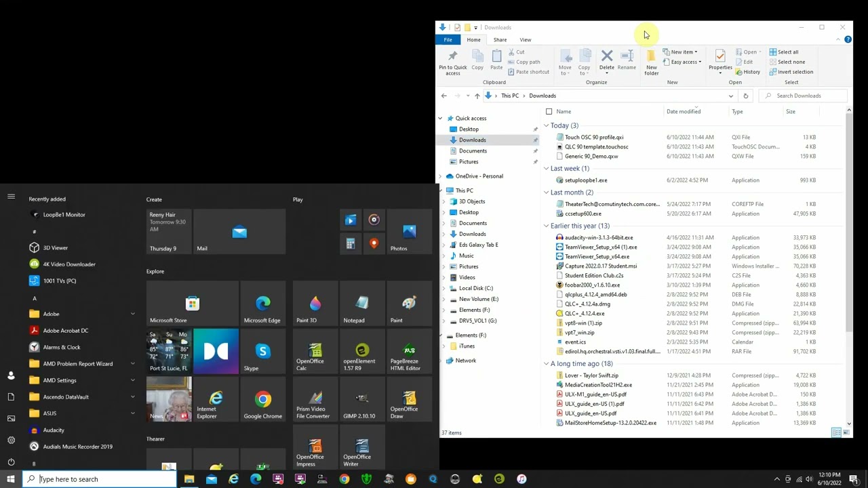868x488 pixels.
Task: Click the Rename icon in Organize
Action: (627, 60)
